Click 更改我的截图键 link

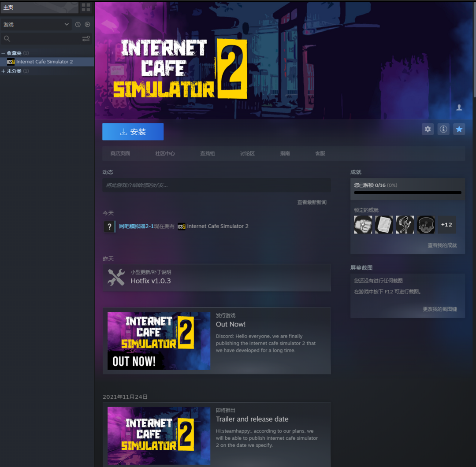439,309
